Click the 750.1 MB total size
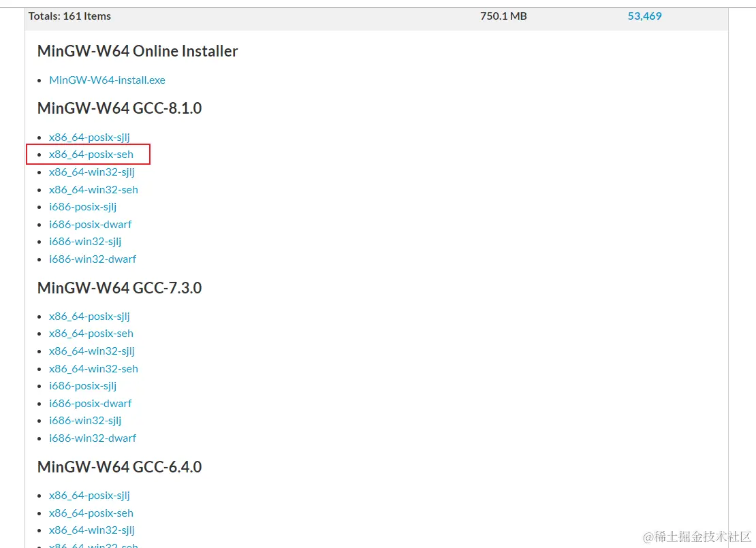This screenshot has height=548, width=756. [503, 16]
